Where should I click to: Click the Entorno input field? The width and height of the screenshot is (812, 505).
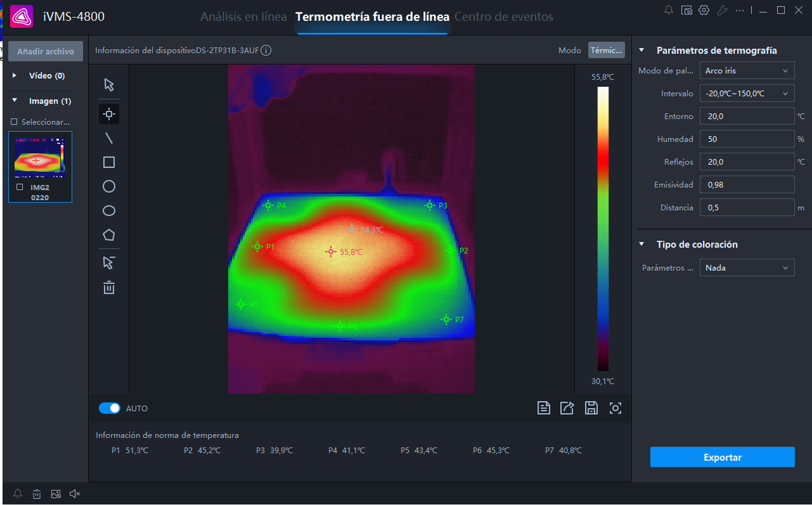point(747,116)
